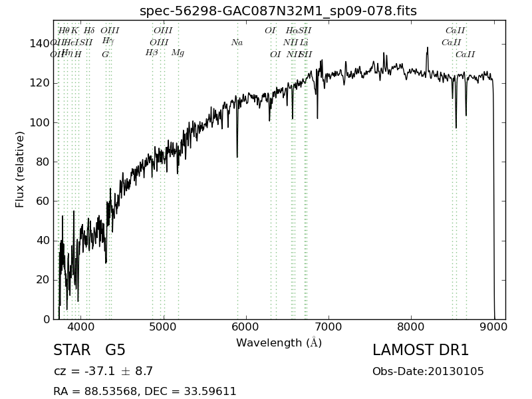The height and width of the screenshot is (399, 532).
Task: Select the 0 flux tick label
Action: coord(47,319)
